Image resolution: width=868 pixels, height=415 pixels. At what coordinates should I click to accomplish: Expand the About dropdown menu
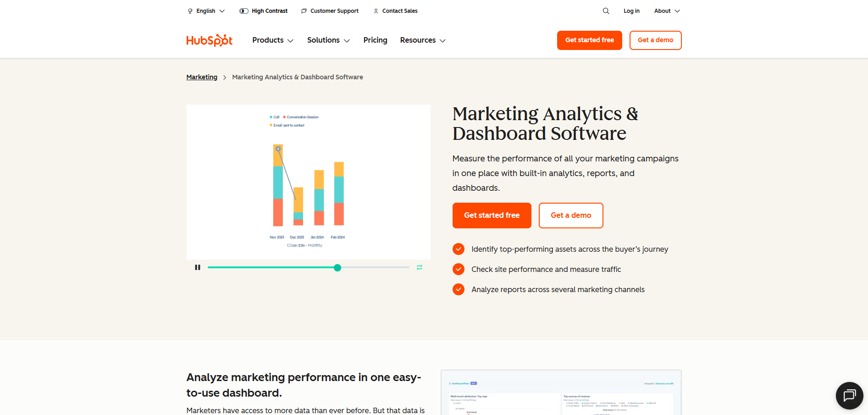tap(667, 11)
